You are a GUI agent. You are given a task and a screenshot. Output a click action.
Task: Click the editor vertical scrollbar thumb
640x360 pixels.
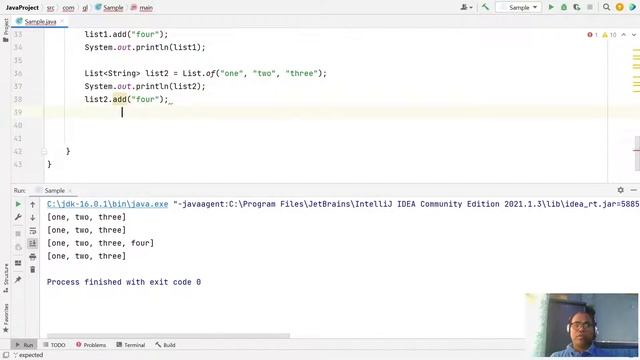click(x=637, y=153)
